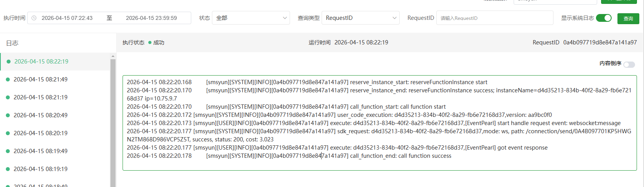Select the 2026-04-15 08:19:19 log entry
Image resolution: width=644 pixels, height=187 pixels.
[x=41, y=169]
